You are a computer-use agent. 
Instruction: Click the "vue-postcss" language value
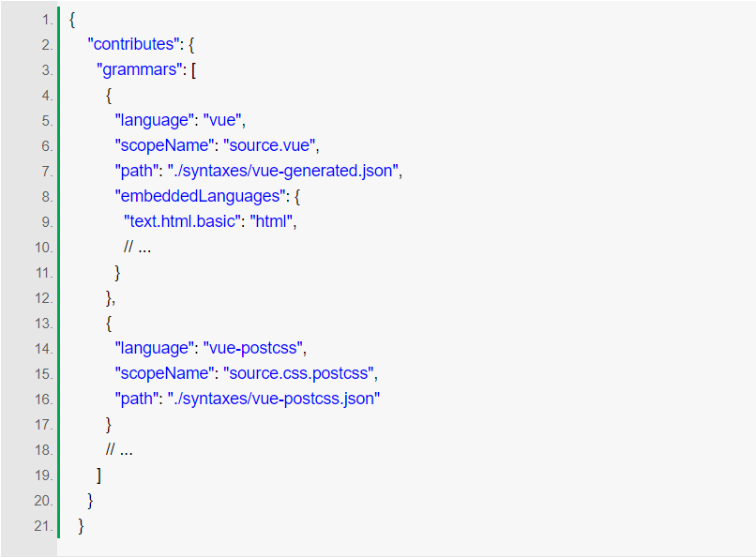252,348
